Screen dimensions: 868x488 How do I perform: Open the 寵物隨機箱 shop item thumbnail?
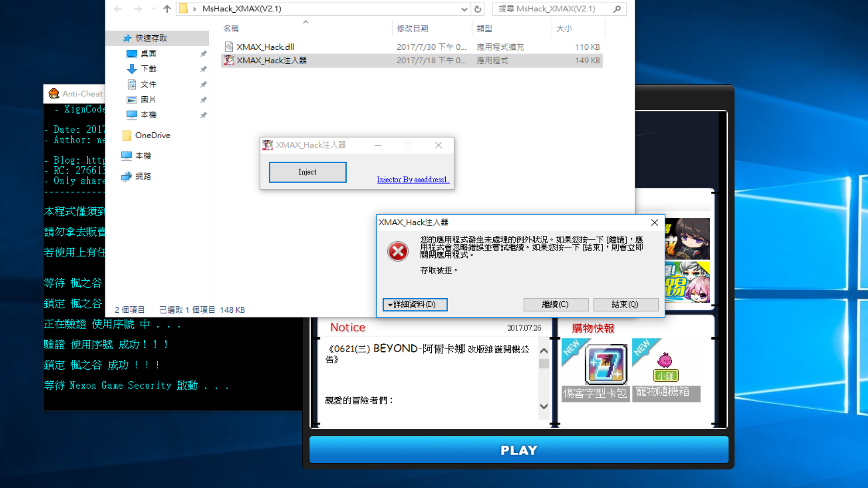point(665,366)
